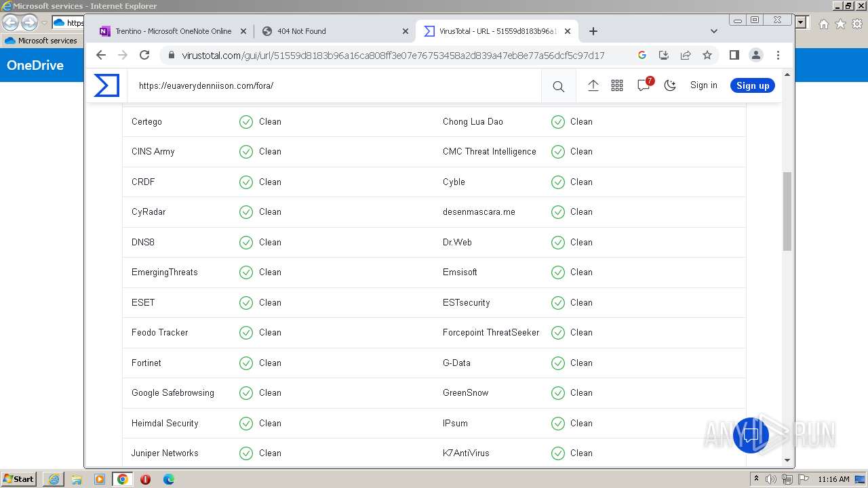
Task: Click the Forcepoint ThreatSeeker vendor name
Action: coord(491,333)
